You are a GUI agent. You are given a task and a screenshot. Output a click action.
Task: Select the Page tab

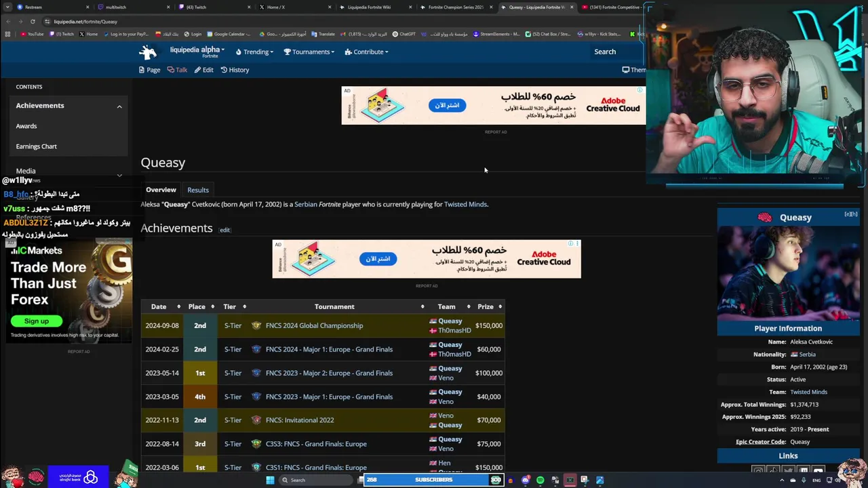point(149,70)
